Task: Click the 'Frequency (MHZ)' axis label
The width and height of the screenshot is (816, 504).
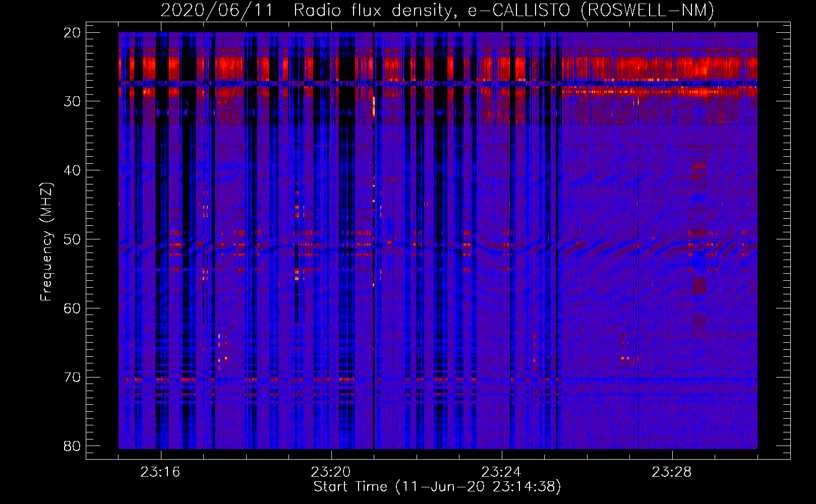Action: 46,242
